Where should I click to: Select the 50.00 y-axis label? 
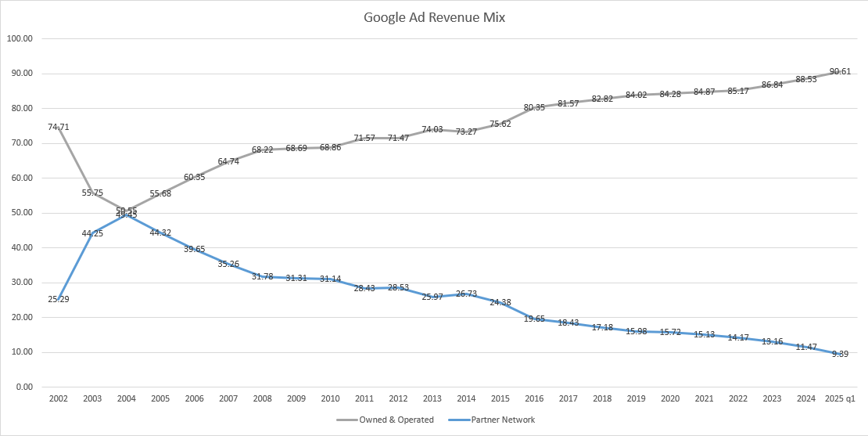[22, 213]
